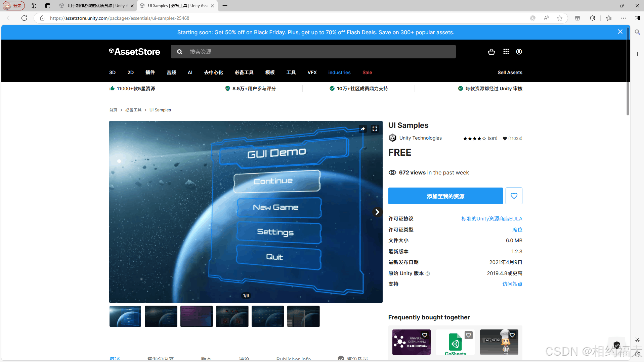Go to 首页 breadcrumb
644x362 pixels.
[113, 110]
